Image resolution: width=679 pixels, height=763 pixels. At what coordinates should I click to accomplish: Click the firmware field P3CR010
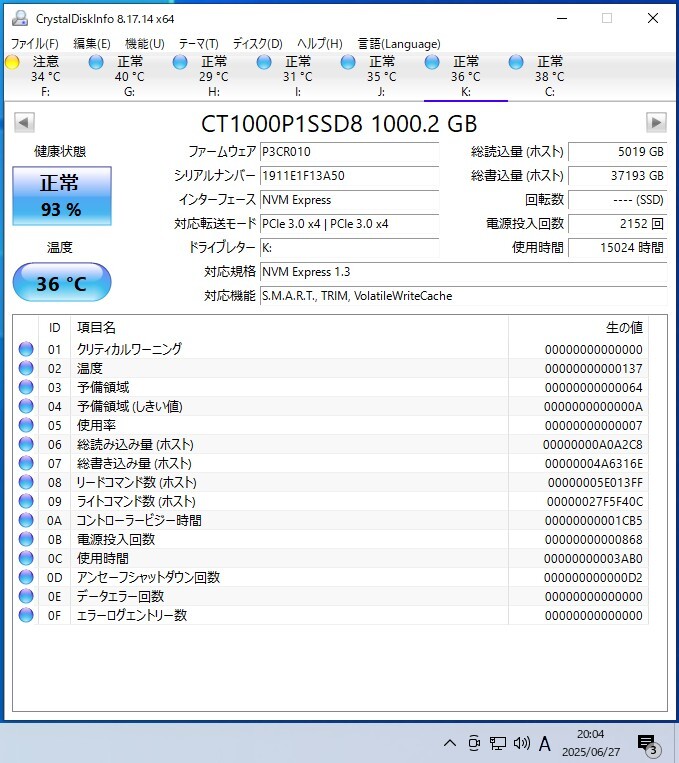349,152
